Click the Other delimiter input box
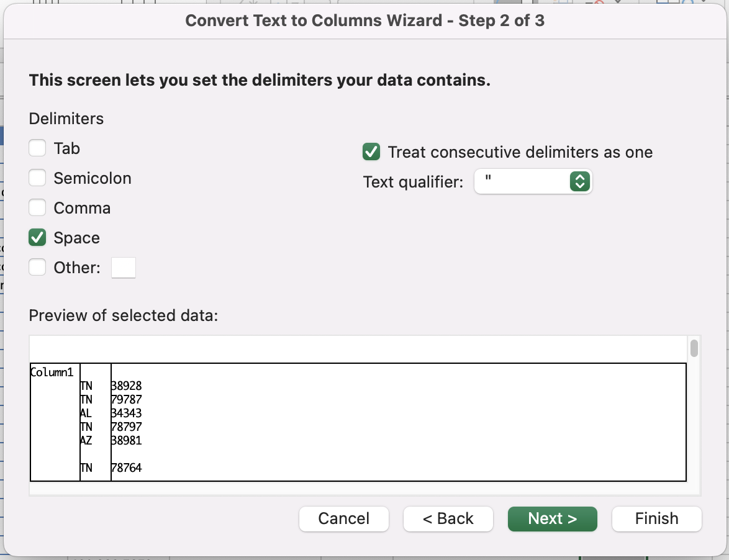This screenshot has height=560, width=729. [123, 267]
